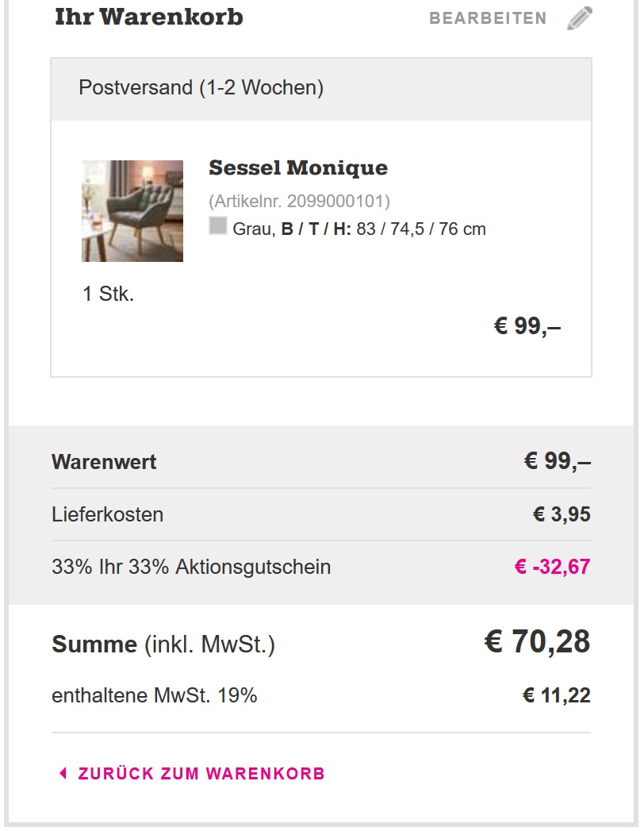Click the Warenwert label

(104, 462)
